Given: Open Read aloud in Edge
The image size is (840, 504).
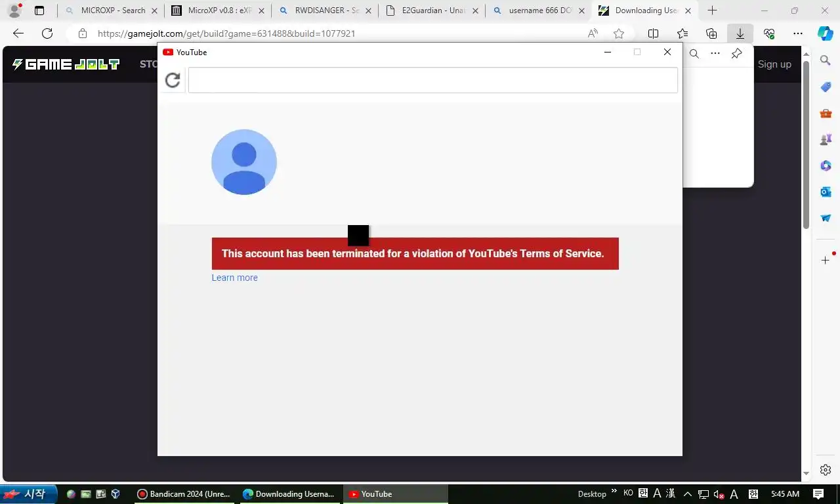Looking at the screenshot, I should pyautogui.click(x=593, y=33).
